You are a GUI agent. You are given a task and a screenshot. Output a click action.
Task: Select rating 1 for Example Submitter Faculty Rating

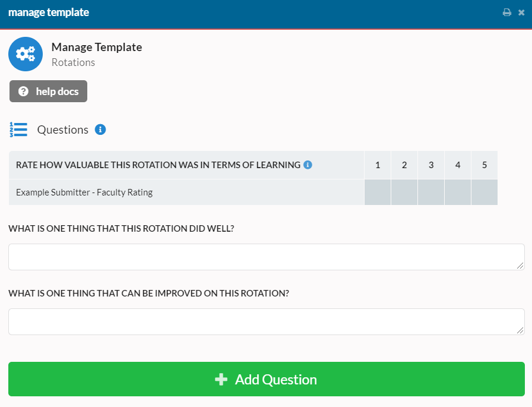point(378,192)
